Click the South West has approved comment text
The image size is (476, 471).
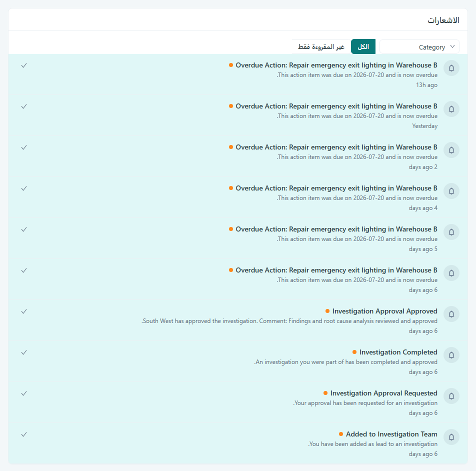coord(289,321)
